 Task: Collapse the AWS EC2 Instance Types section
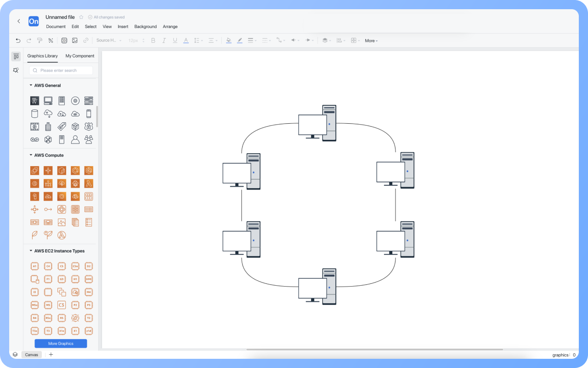tap(31, 251)
